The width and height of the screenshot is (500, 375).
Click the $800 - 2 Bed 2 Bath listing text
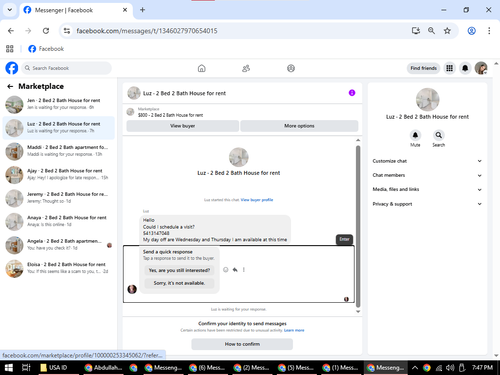170,115
